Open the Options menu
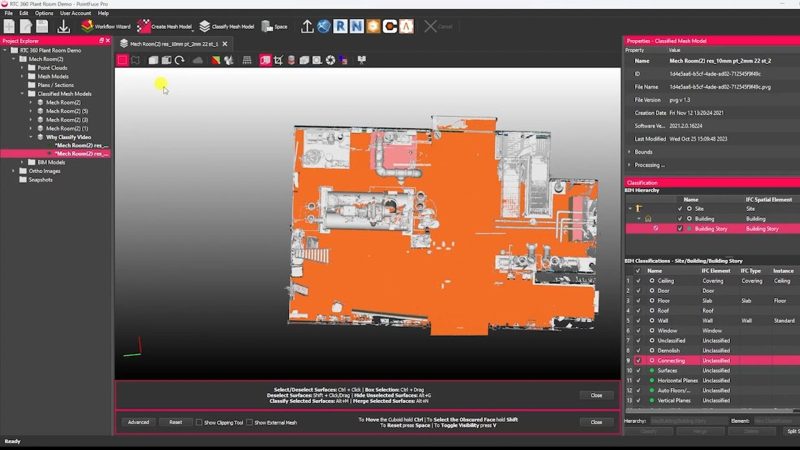Screen dimensions: 800x450 coord(43,13)
